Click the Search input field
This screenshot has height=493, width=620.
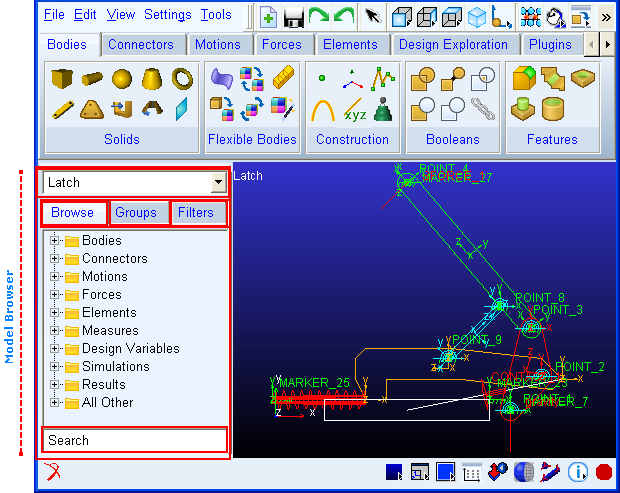[x=134, y=440]
